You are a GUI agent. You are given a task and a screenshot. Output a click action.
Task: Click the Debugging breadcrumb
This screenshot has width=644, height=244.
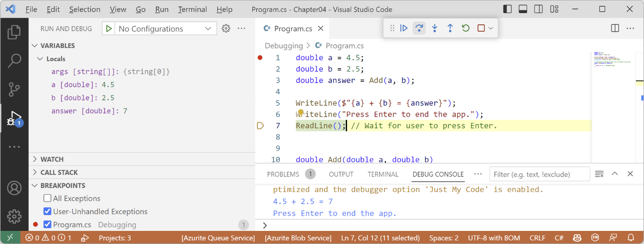[x=284, y=46]
